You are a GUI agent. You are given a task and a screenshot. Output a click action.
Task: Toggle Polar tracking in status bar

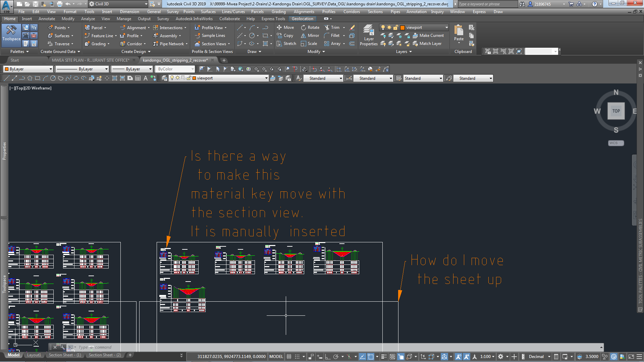pos(336,357)
